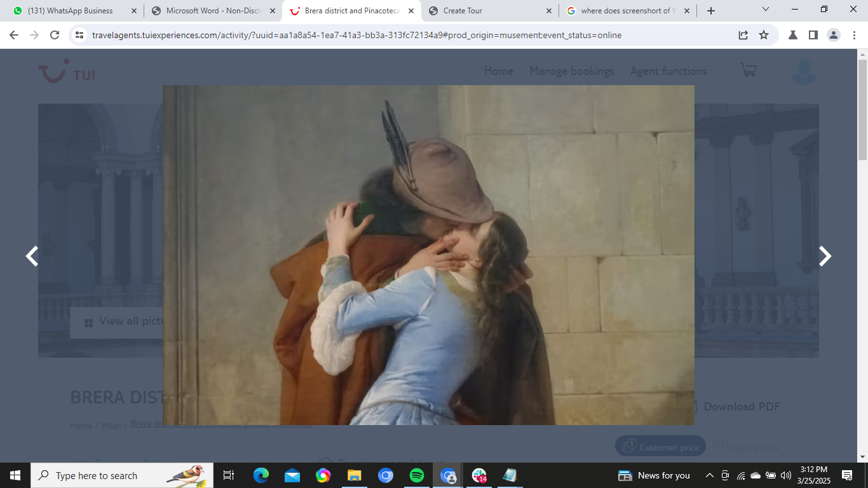Open the Home breadcrumb link
The width and height of the screenshot is (868, 488).
pos(81,426)
